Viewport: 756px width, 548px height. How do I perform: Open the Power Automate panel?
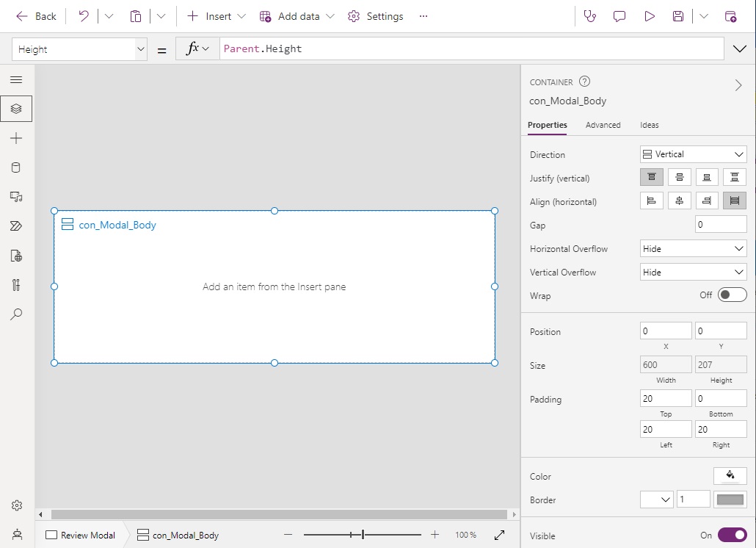tap(17, 226)
